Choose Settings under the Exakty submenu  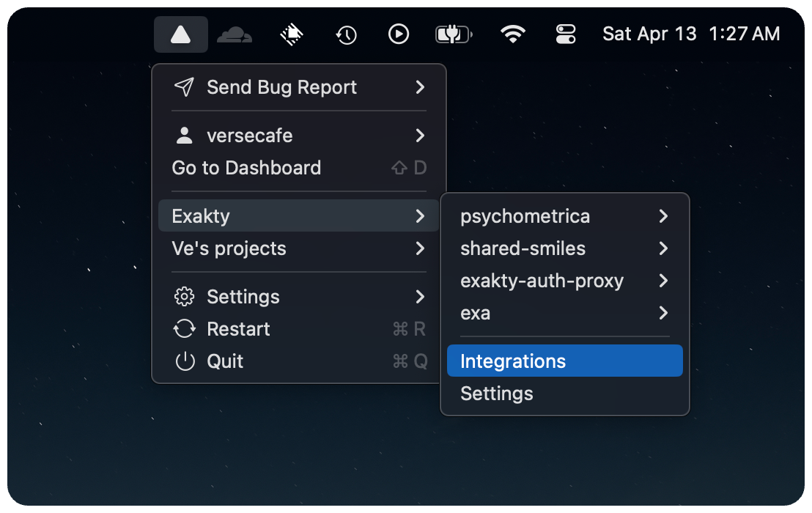pyautogui.click(x=497, y=394)
